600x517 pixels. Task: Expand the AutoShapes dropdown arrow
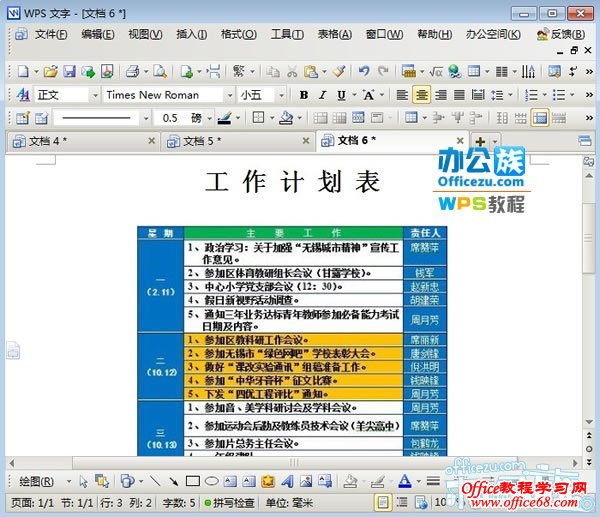tap(141, 481)
